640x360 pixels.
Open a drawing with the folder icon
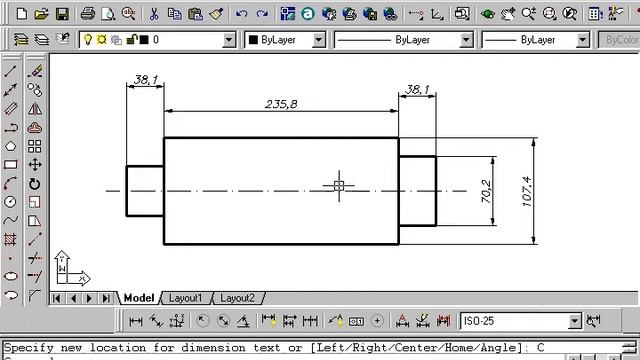[41, 14]
